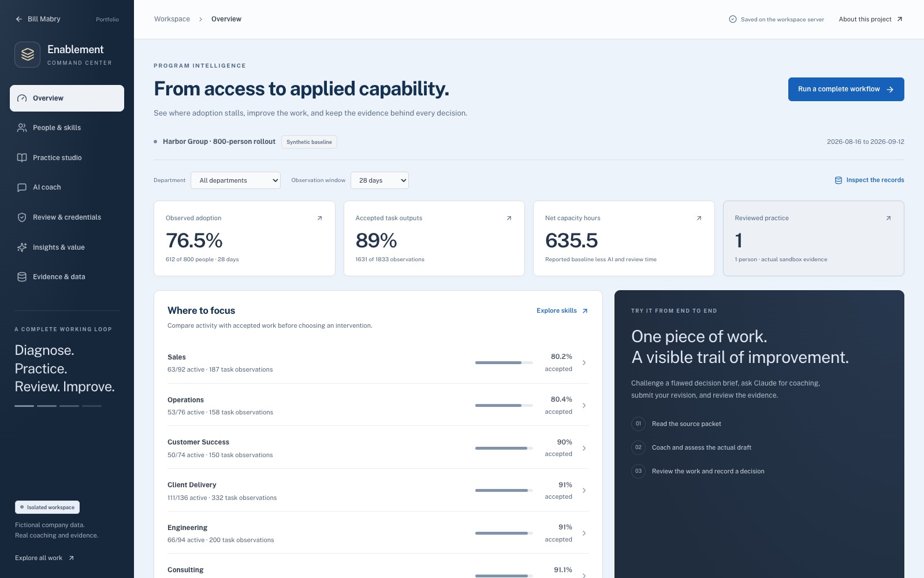Click the Synthetic baseline badge
This screenshot has height=578, width=924.
pyautogui.click(x=309, y=142)
